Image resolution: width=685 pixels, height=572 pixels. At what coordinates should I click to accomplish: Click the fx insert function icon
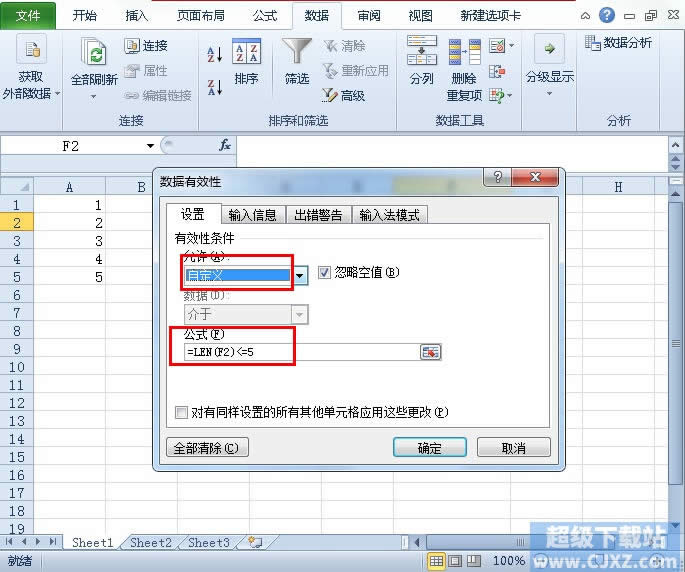click(x=225, y=145)
